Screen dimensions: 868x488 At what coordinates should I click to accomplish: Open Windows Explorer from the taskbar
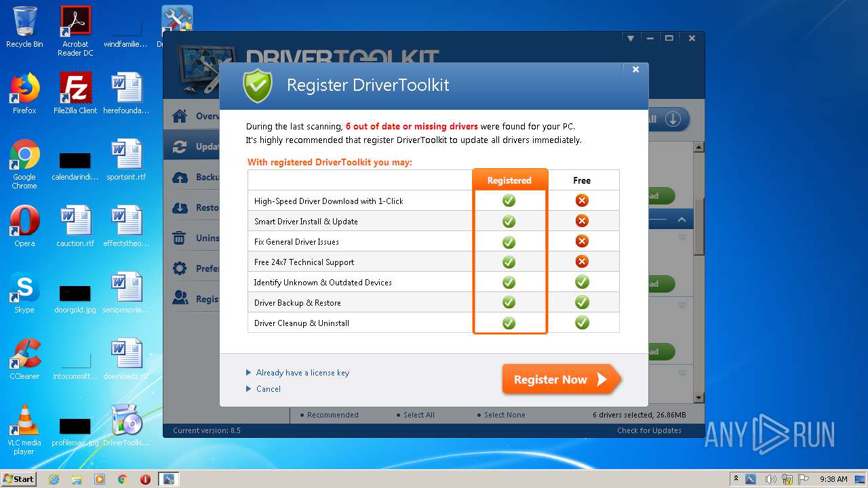coord(77,479)
